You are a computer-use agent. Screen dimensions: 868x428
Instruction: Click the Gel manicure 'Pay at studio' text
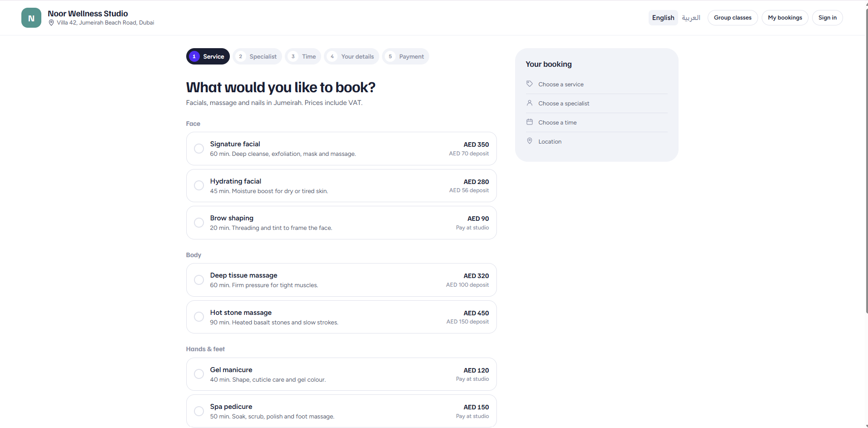tap(472, 379)
